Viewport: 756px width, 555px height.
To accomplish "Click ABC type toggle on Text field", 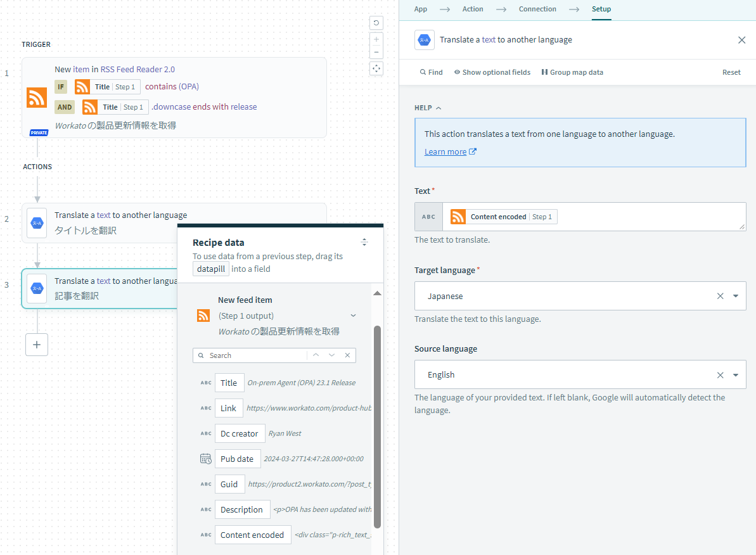I will click(428, 217).
